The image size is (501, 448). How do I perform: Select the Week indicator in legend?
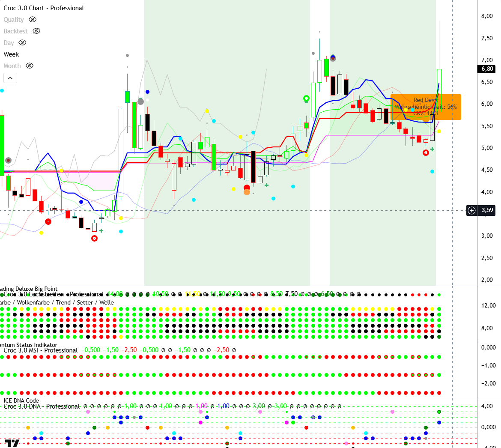pyautogui.click(x=11, y=54)
